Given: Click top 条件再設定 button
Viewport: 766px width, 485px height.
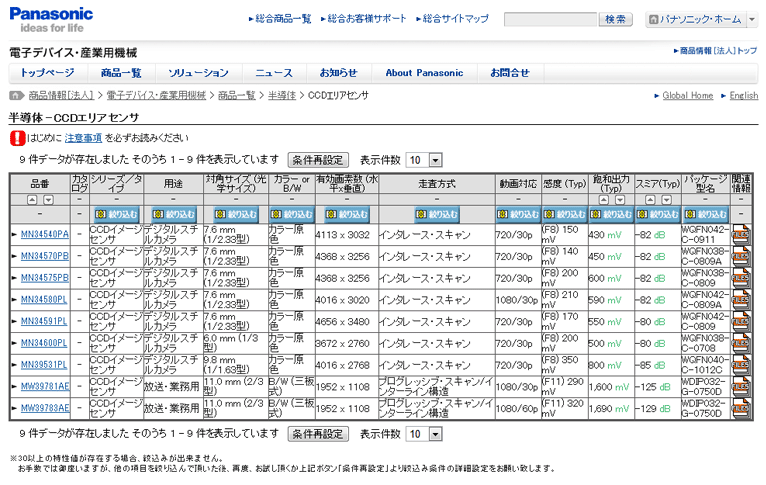Looking at the screenshot, I should [x=318, y=160].
